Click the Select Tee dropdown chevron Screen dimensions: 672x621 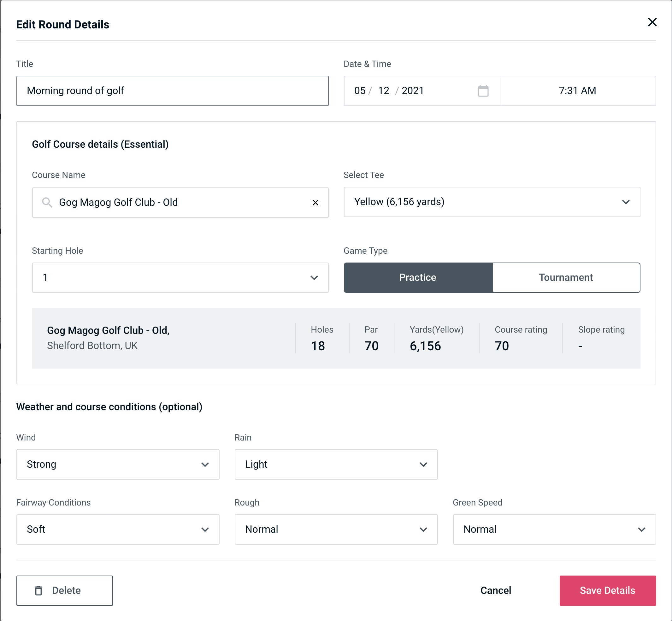coord(627,202)
